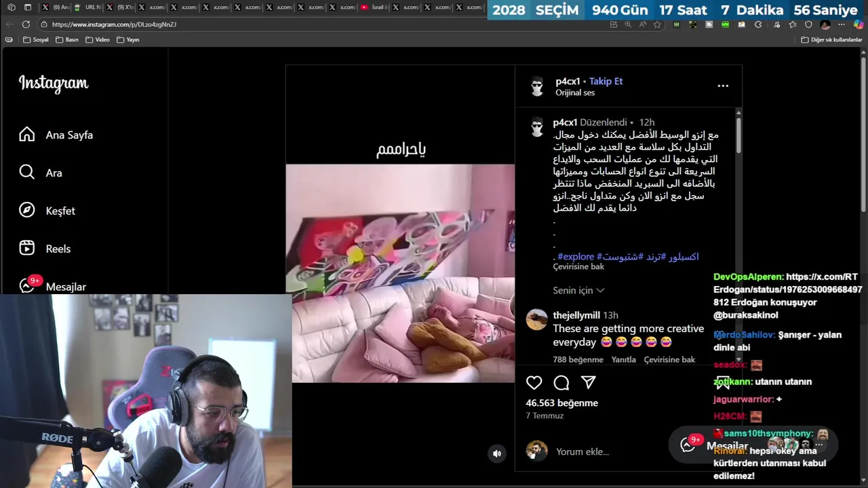Open the app grid icon in address bar
Screen dimensions: 868x488
click(x=614, y=24)
